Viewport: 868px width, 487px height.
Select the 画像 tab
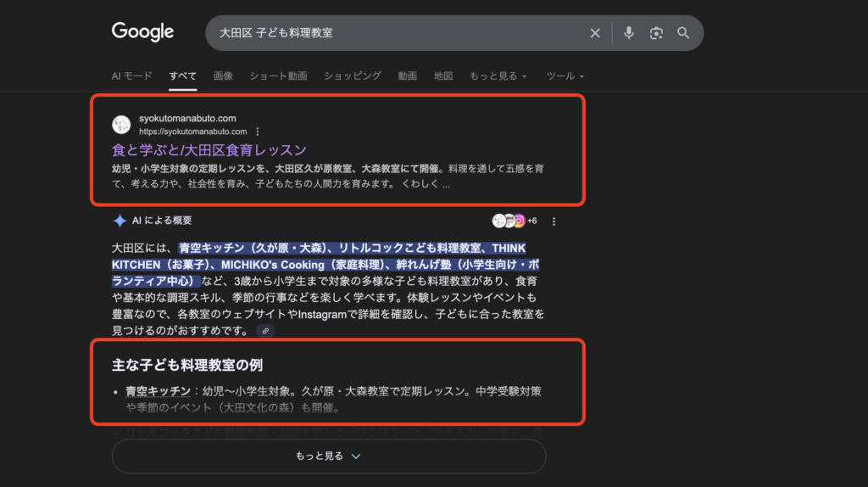[x=223, y=76]
